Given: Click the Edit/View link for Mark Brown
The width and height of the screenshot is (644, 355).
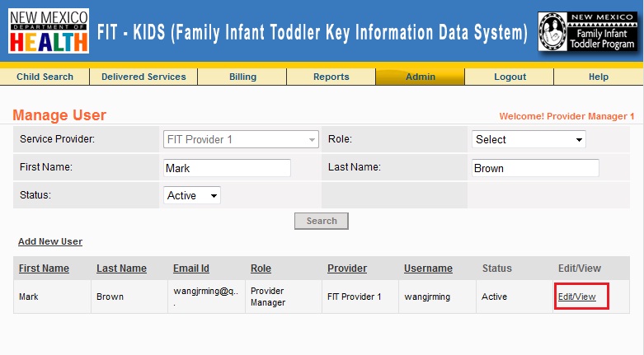Looking at the screenshot, I should click(576, 297).
